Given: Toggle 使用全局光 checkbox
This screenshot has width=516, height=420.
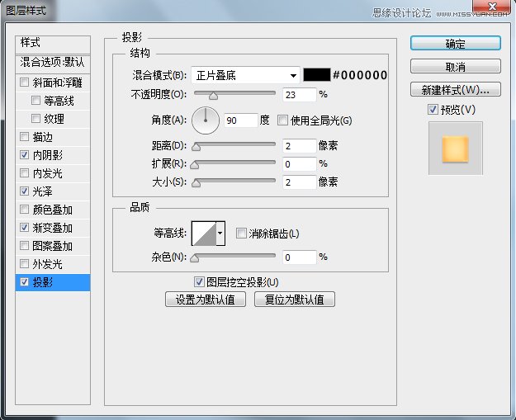Looking at the screenshot, I should point(282,120).
